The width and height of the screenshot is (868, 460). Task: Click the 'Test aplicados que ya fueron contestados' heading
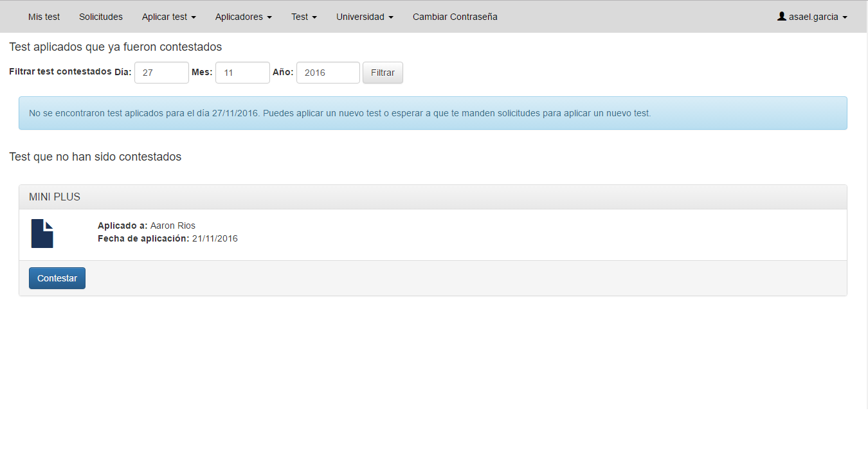pyautogui.click(x=116, y=47)
